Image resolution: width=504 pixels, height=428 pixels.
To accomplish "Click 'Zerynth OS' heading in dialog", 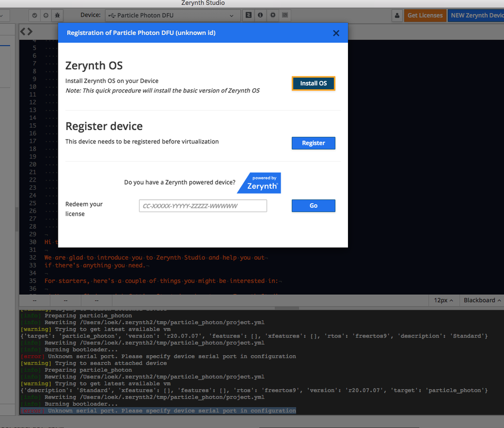I will tap(94, 66).
